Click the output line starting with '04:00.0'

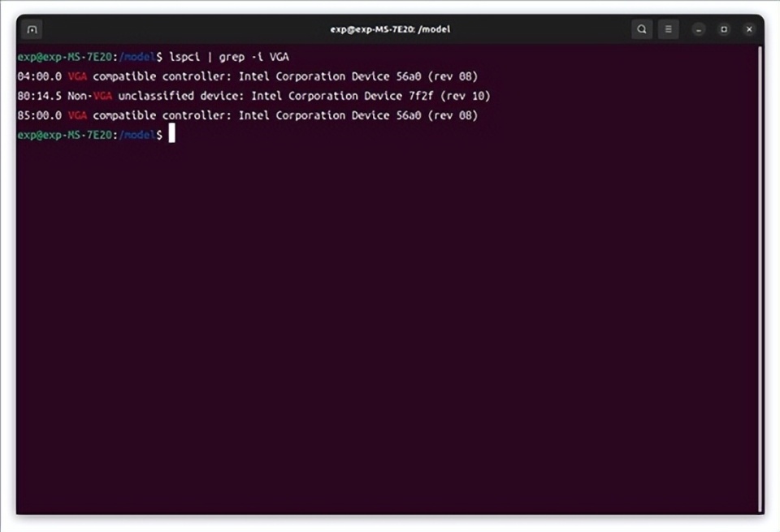tap(247, 76)
